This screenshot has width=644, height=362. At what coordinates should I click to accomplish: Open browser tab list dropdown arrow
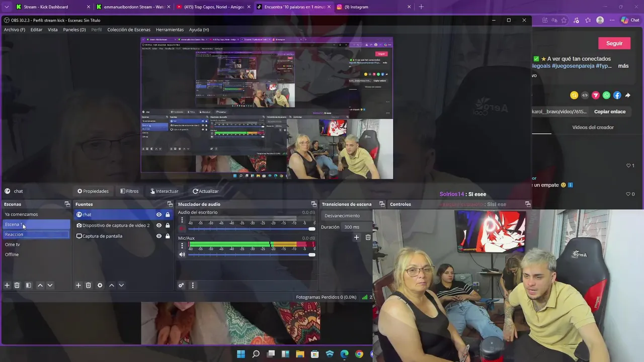coord(6,7)
